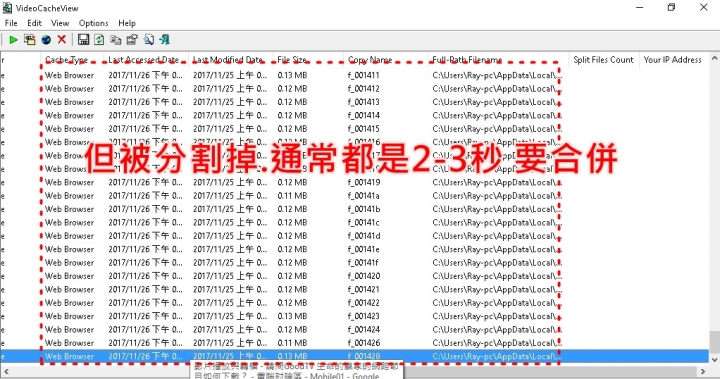Screen dimensions: 720x379
Task: Select the row with copy name f_00141f
Action: coord(354,262)
